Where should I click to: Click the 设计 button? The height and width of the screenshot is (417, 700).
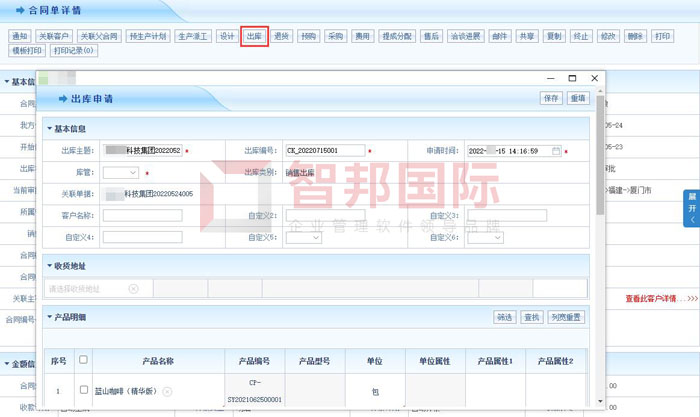click(x=227, y=36)
